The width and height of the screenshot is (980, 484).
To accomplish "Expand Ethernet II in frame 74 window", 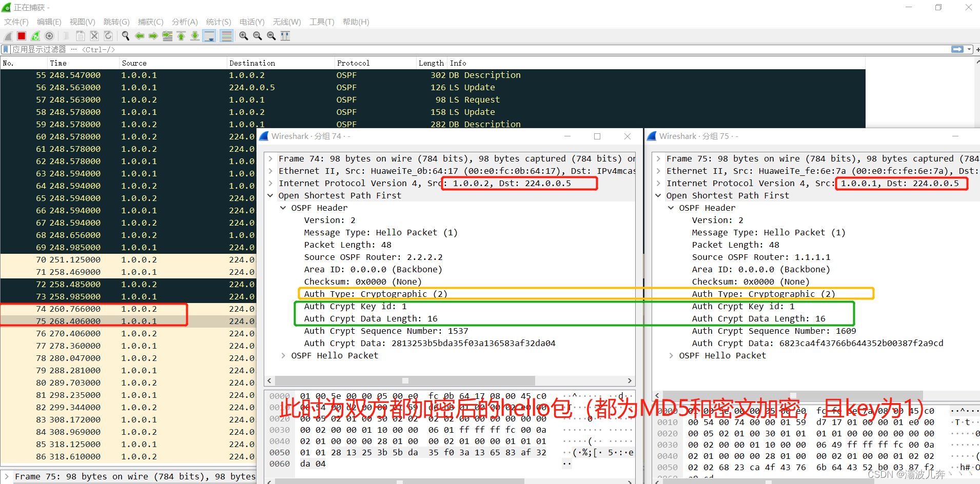I will (x=271, y=171).
